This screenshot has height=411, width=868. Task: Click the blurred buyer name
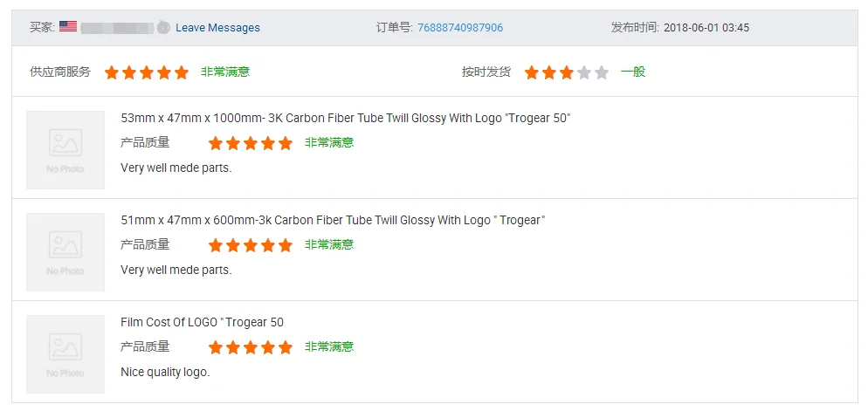click(x=117, y=28)
